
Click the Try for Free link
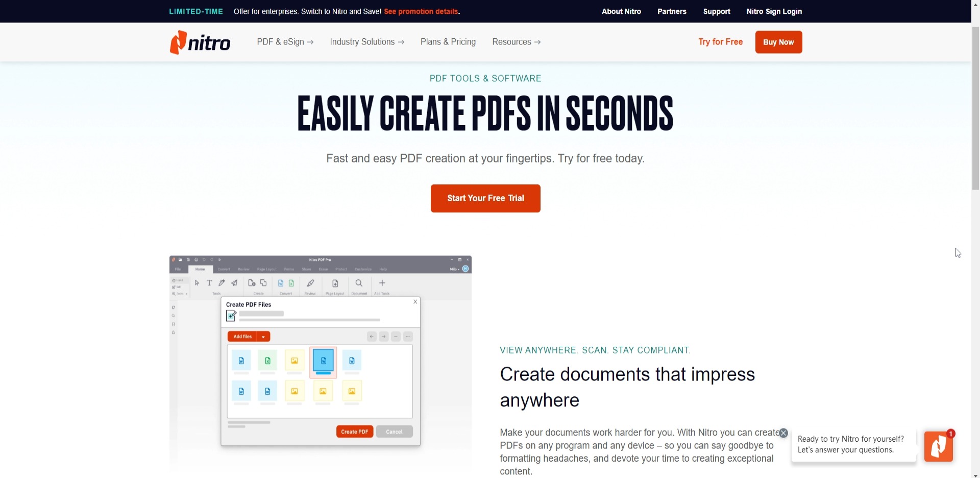pyautogui.click(x=720, y=42)
